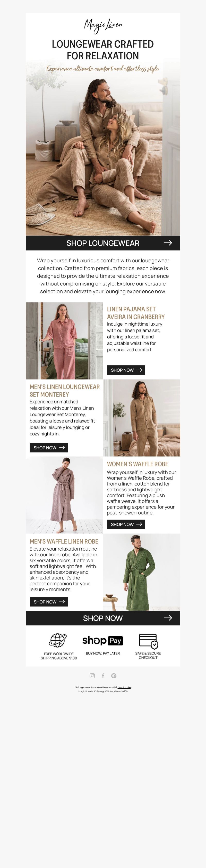Screen dimensions: 206x868
Task: Click the Shop Pay logo
Action: [x=103, y=640]
